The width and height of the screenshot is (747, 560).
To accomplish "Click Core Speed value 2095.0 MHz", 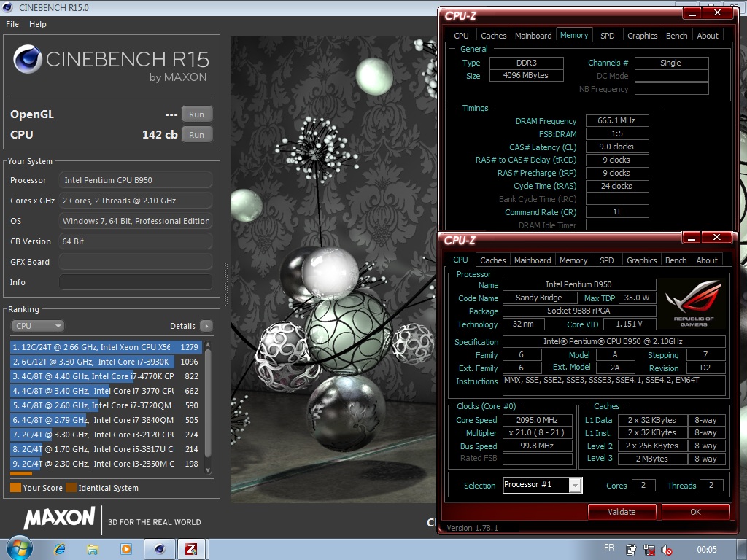I will click(537, 420).
